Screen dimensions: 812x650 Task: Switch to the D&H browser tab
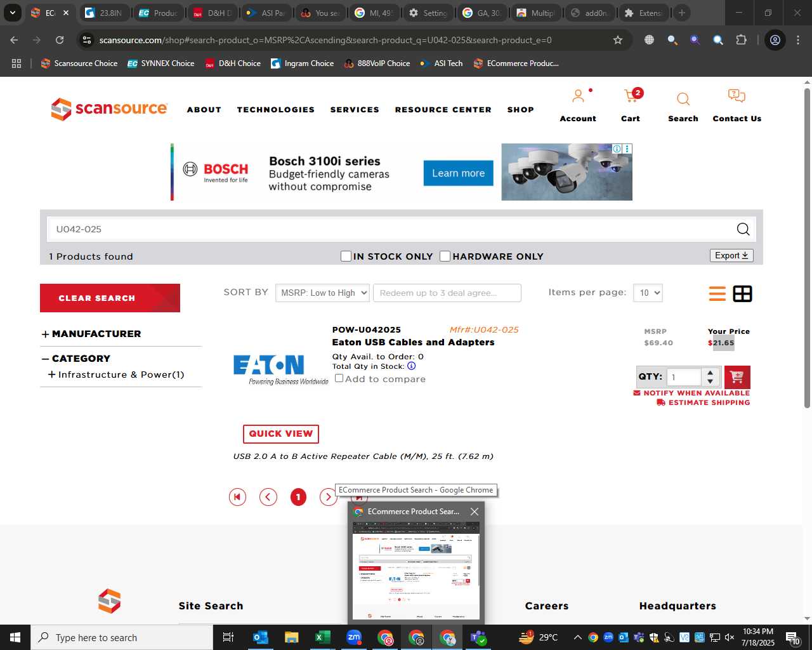(213, 13)
